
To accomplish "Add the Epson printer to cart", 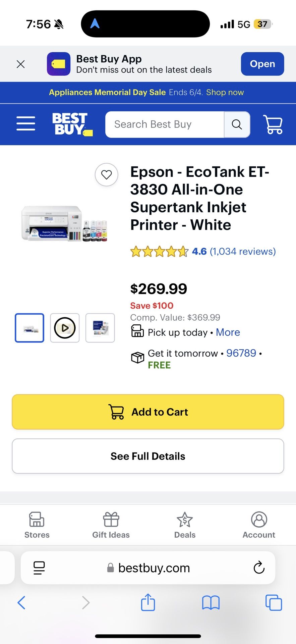I will pyautogui.click(x=148, y=412).
